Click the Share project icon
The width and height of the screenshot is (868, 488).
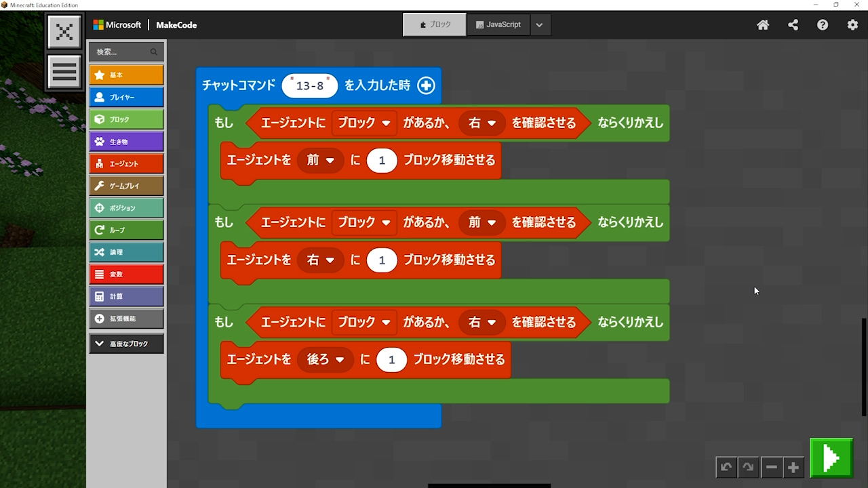[x=793, y=25]
